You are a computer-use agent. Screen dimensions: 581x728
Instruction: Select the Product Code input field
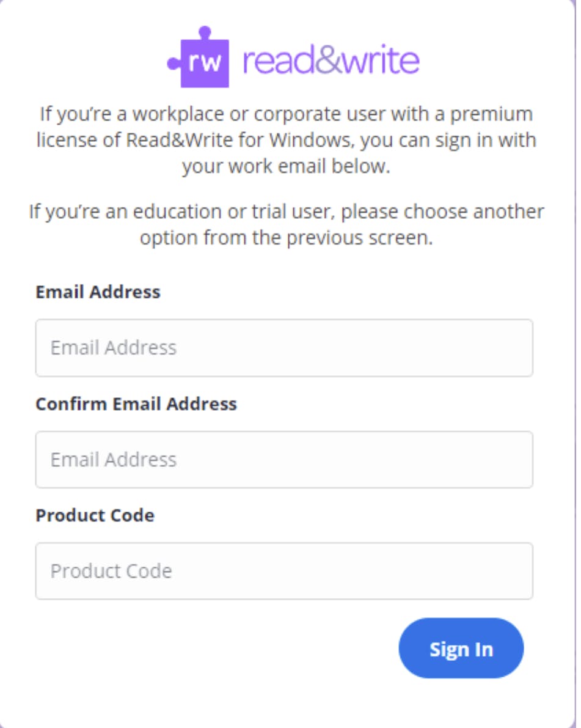click(284, 571)
